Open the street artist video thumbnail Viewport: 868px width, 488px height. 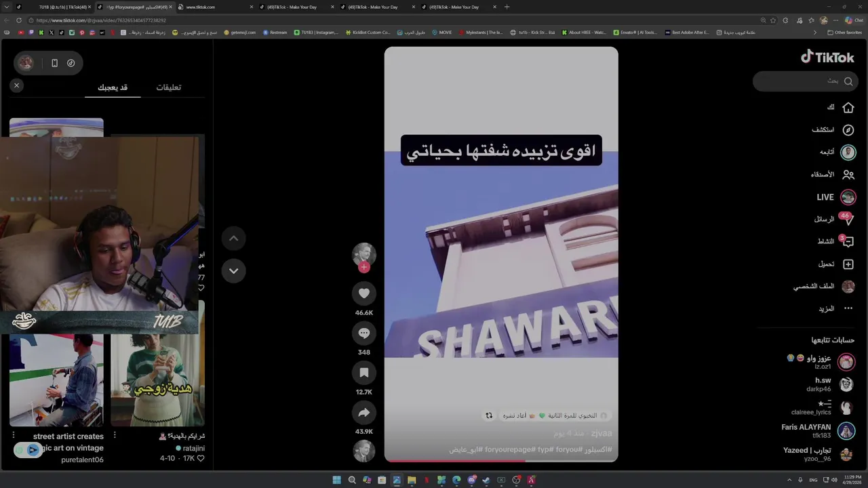tap(56, 380)
